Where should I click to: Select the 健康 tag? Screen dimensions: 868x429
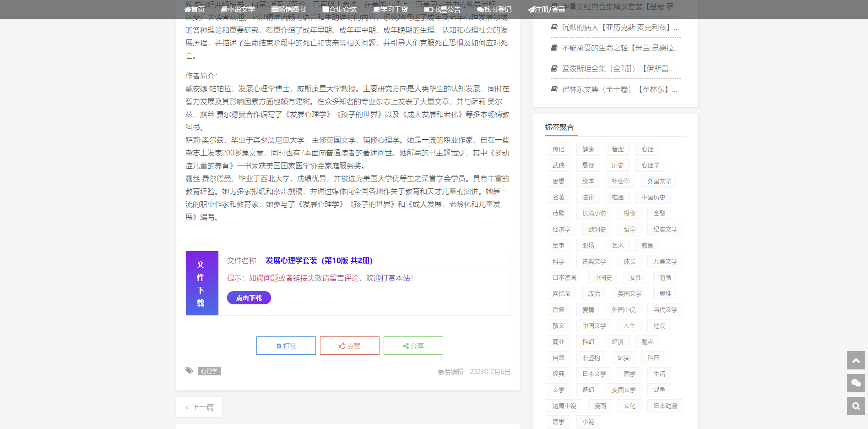(588, 149)
